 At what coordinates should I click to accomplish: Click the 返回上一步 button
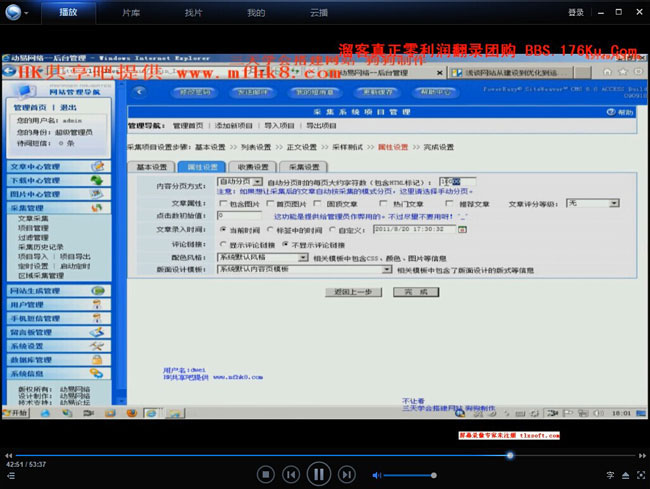(348, 291)
